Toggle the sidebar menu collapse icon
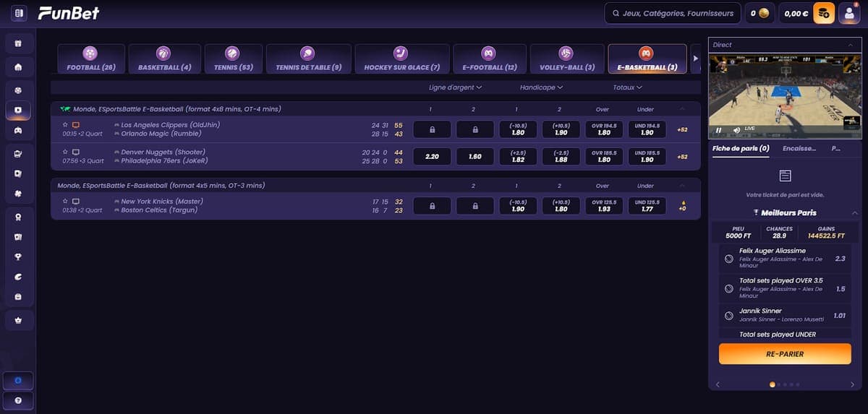 coord(18,13)
